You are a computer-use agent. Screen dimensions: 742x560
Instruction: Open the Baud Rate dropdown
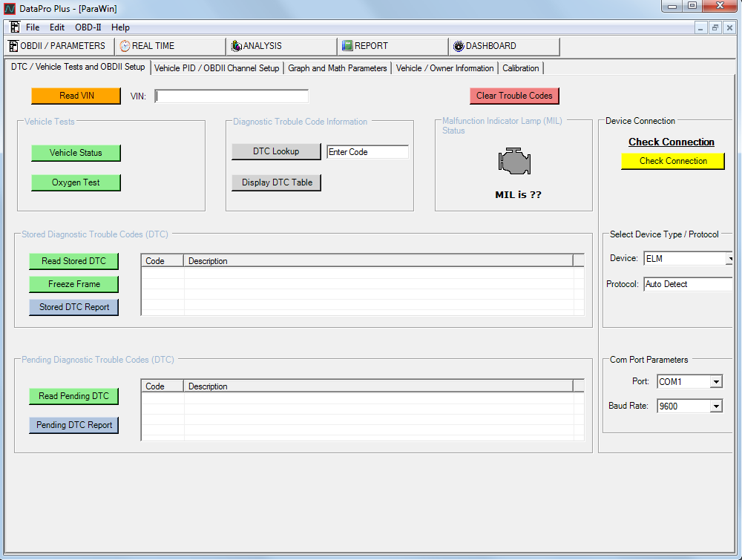[x=716, y=406]
